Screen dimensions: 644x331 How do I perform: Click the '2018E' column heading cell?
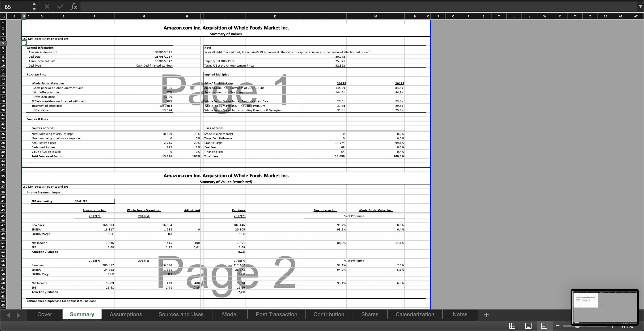coord(375,83)
